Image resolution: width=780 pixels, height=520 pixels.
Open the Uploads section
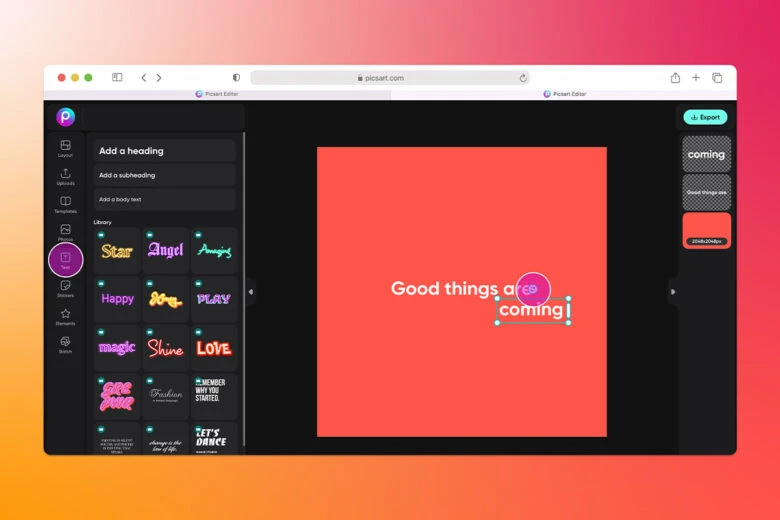click(65, 176)
